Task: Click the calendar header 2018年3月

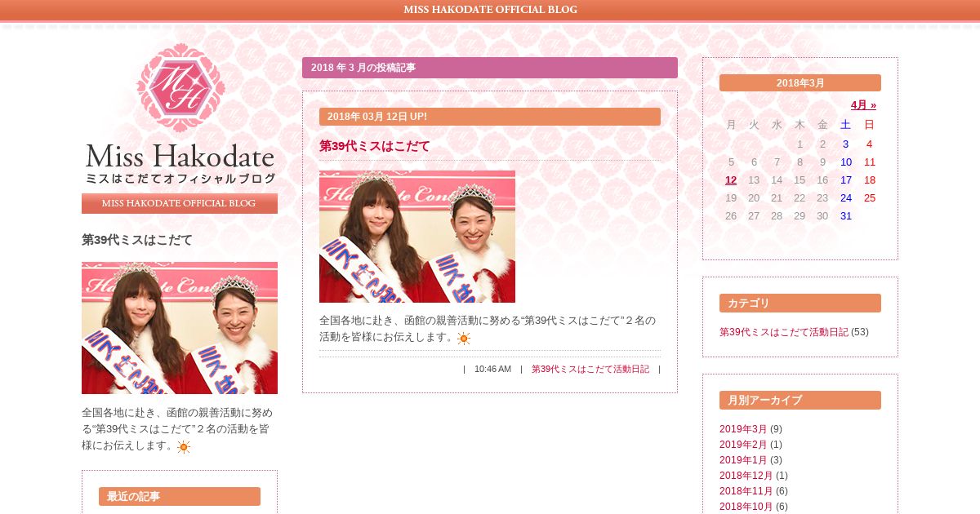Action: pyautogui.click(x=800, y=83)
